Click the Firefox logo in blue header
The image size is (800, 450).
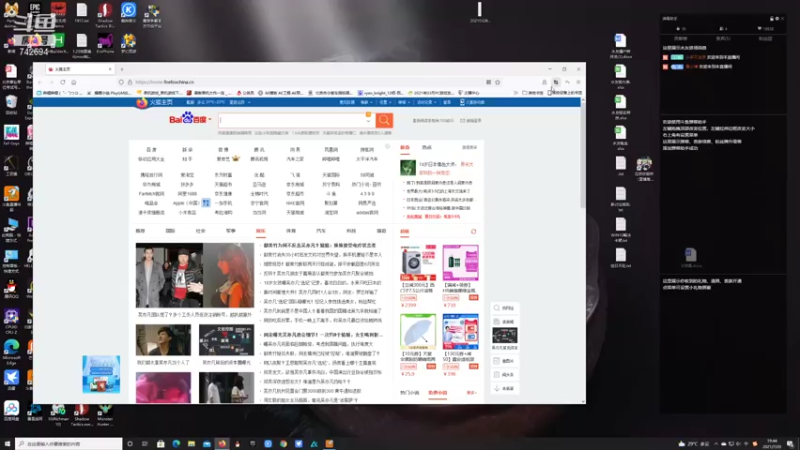[141, 103]
